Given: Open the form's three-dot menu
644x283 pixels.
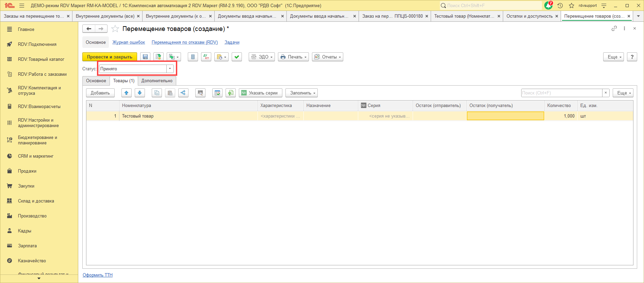Looking at the screenshot, I should tap(624, 29).
